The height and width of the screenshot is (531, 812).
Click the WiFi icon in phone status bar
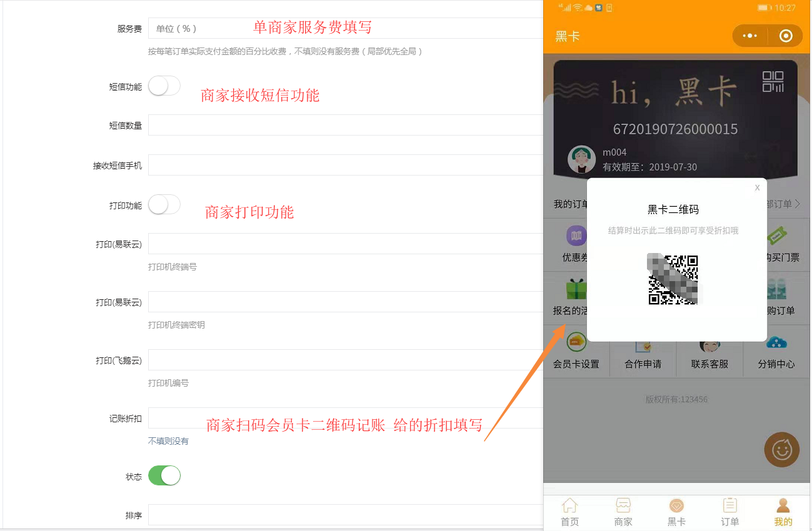(578, 8)
